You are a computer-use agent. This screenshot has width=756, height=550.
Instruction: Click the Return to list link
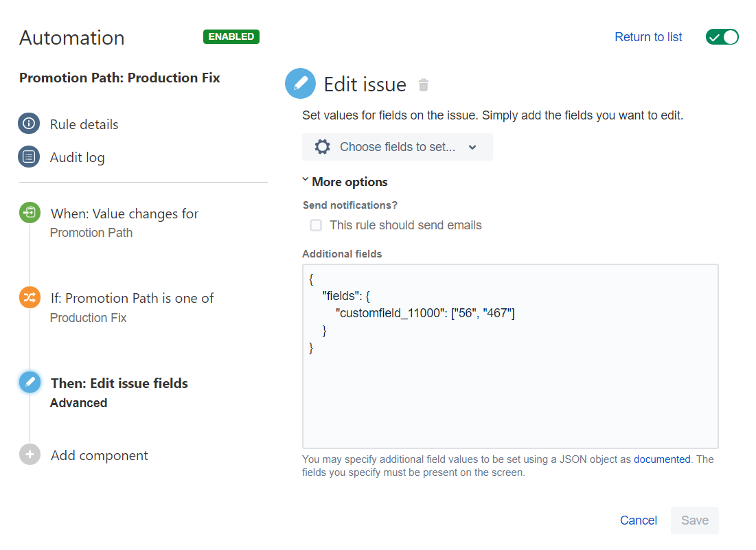[648, 37]
